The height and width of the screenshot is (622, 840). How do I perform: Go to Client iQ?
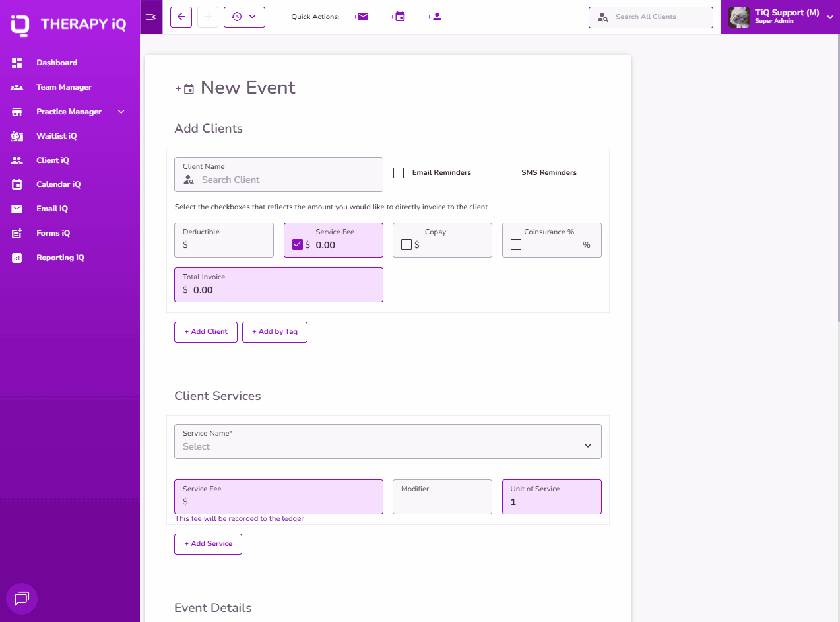53,160
